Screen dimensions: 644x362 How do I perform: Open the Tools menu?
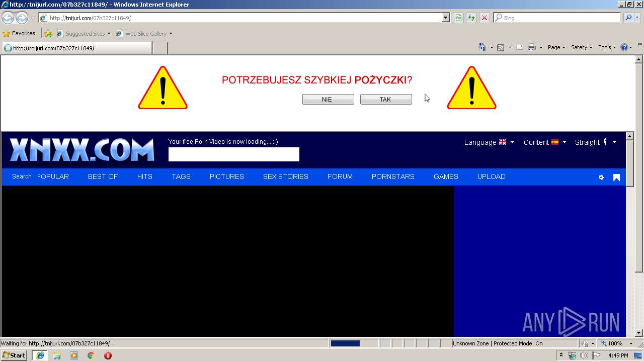click(x=607, y=47)
